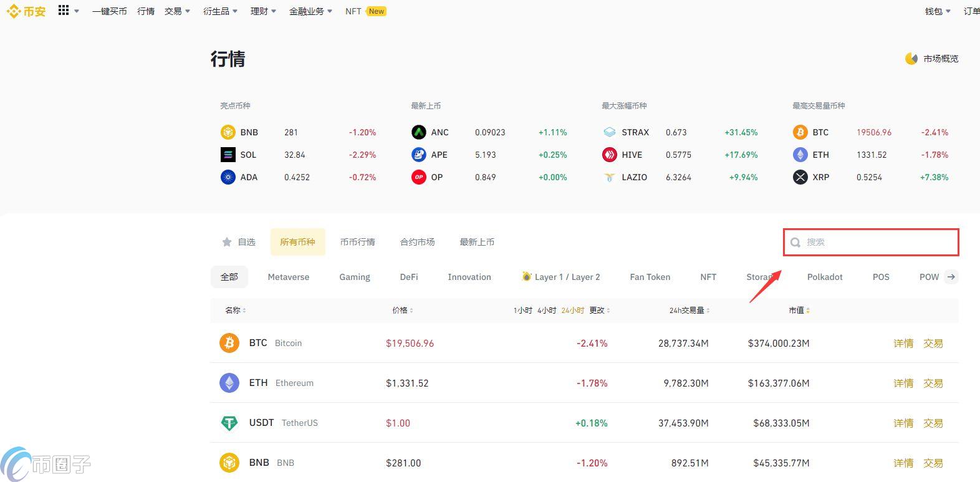Image resolution: width=980 pixels, height=482 pixels.
Task: Click OP coin icon in new listings
Action: [x=419, y=177]
